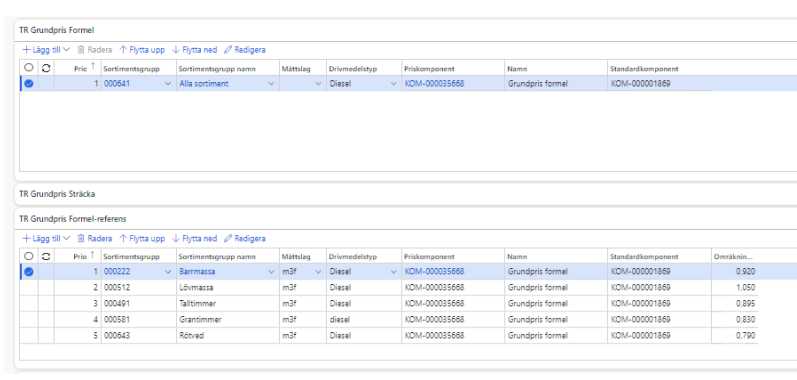Screen dimensions: 797x380
Task: Click Flytta upp in Formel-referens toolbar
Action: 142,238
